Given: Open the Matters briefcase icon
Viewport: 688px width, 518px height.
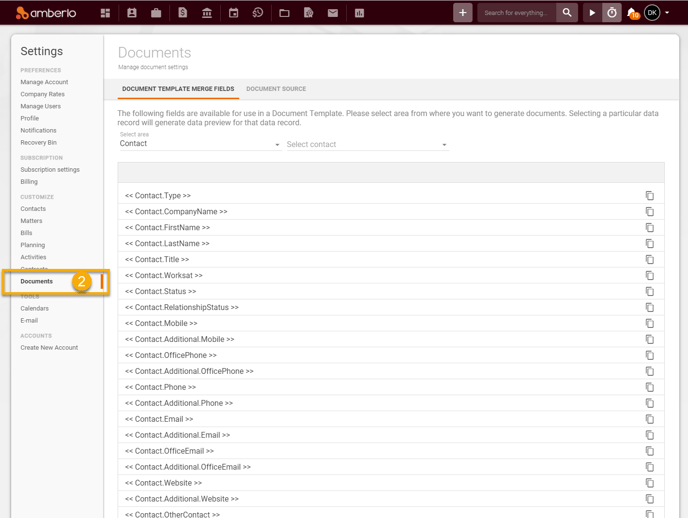Looking at the screenshot, I should click(x=156, y=13).
